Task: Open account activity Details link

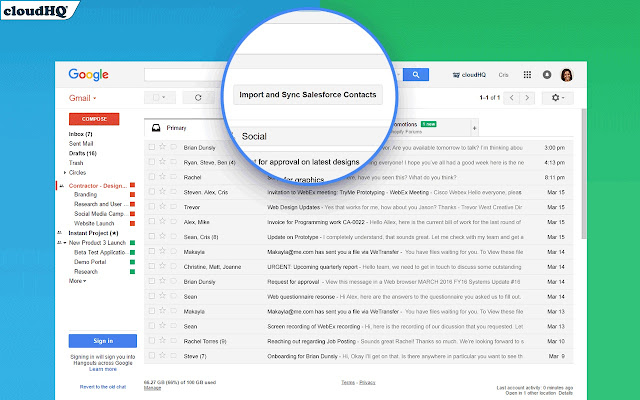Action: [x=566, y=393]
